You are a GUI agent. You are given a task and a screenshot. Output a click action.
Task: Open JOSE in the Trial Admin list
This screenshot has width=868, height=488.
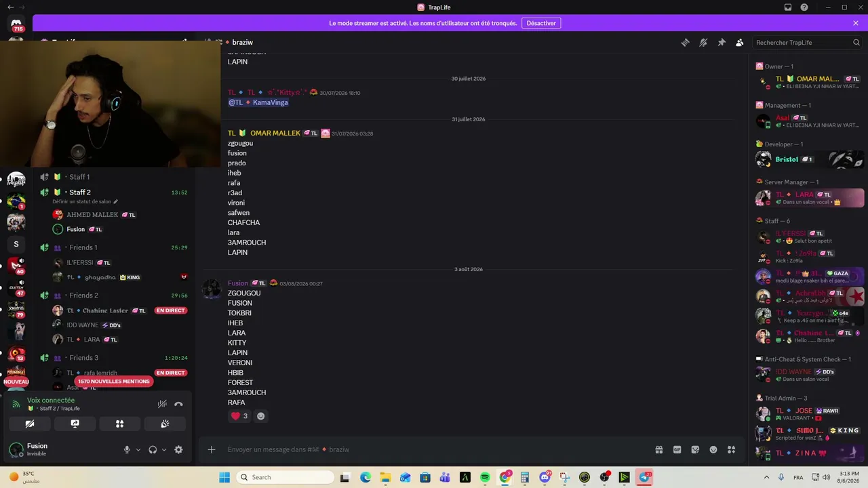[810, 414]
